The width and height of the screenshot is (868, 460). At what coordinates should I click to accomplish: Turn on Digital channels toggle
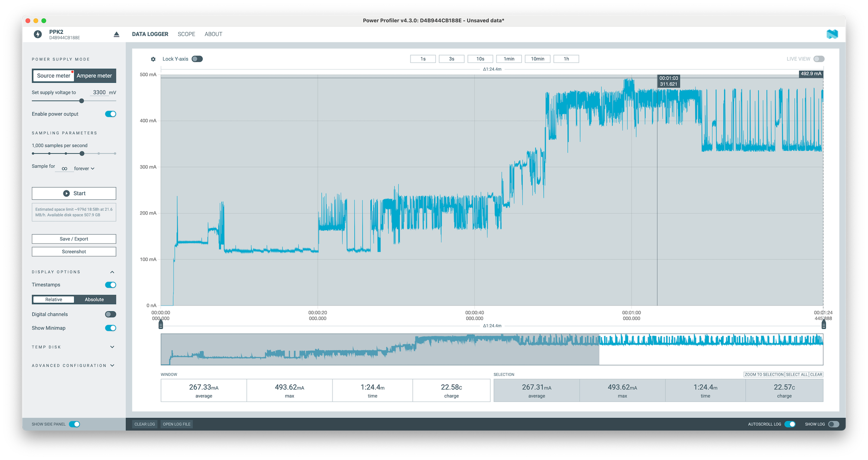point(111,314)
